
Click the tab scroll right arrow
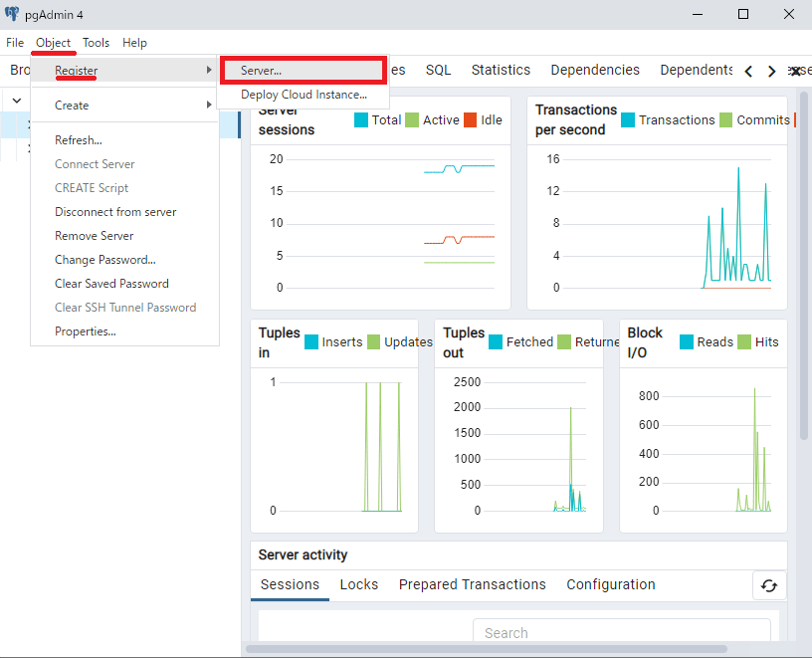click(771, 71)
